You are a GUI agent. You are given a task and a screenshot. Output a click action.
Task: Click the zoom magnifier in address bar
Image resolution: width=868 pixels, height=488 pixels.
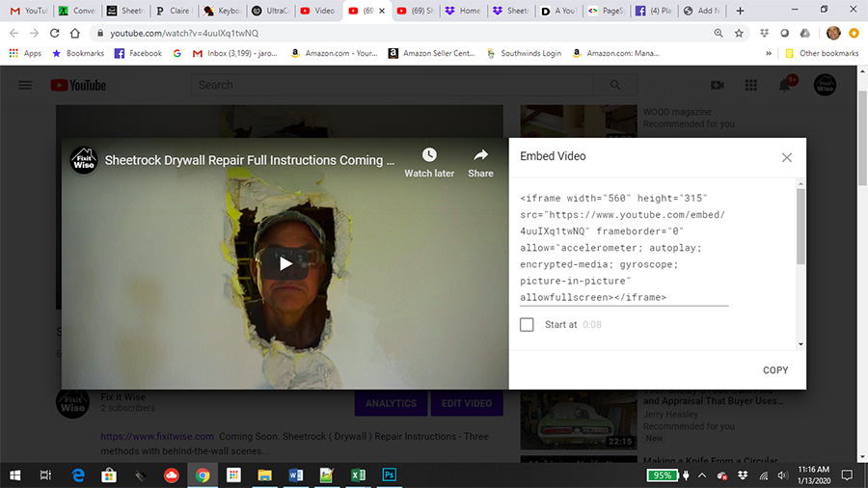pos(719,33)
